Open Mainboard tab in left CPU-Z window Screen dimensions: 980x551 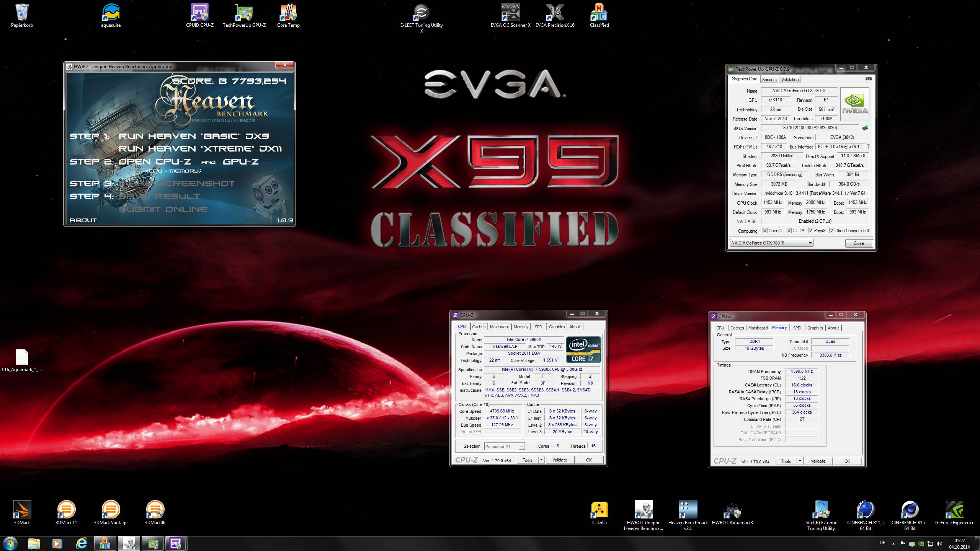(500, 327)
